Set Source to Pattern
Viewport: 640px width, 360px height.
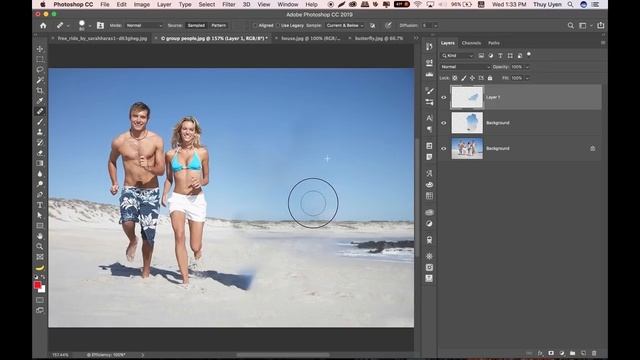218,25
